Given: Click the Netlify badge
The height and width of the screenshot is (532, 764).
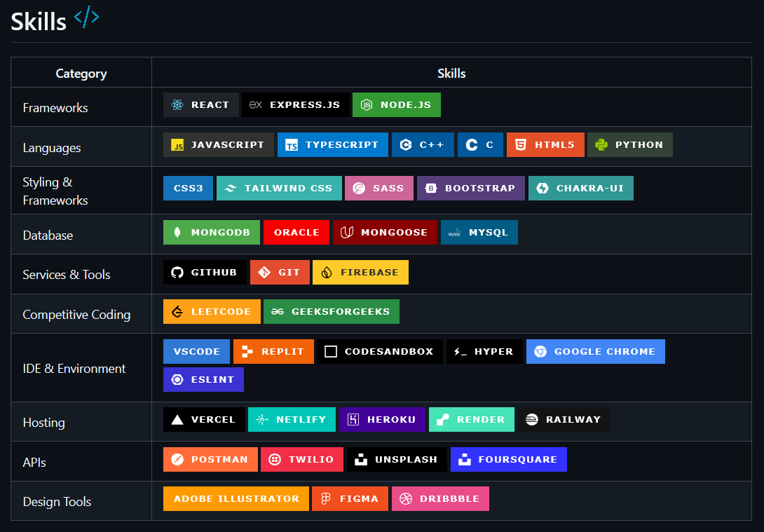Looking at the screenshot, I should pos(292,419).
